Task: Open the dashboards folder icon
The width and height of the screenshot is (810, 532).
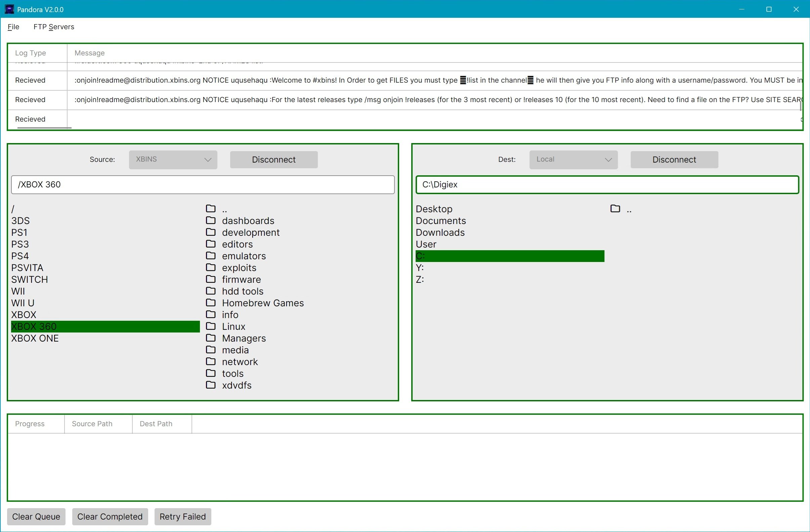Action: 211,220
